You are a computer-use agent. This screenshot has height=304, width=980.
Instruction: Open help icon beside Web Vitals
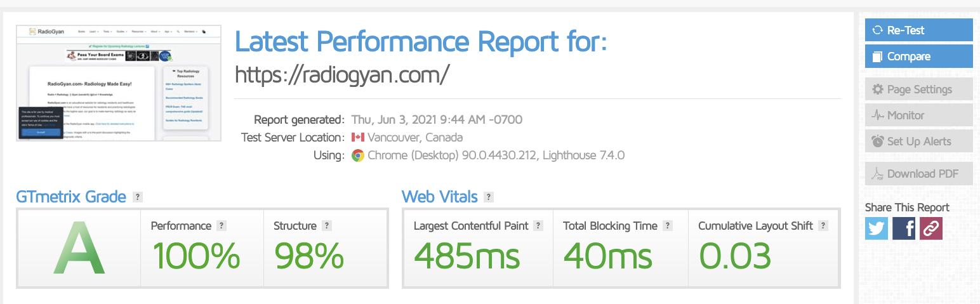click(x=489, y=197)
